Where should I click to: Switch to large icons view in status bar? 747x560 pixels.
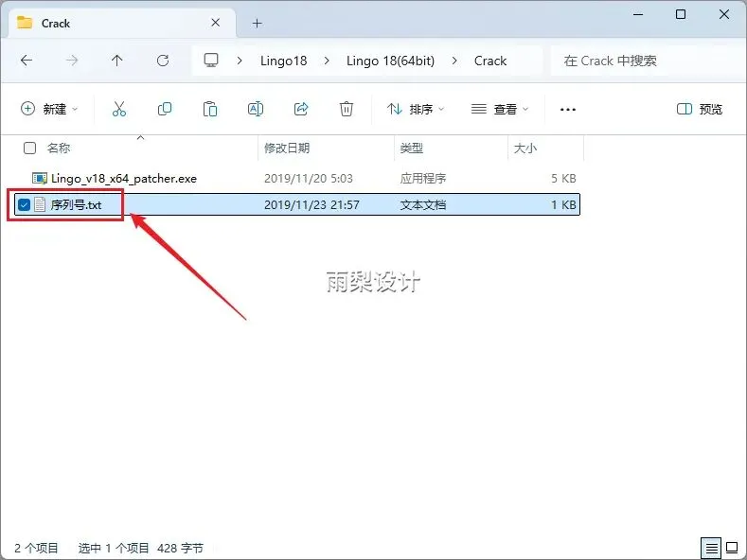pos(732,548)
